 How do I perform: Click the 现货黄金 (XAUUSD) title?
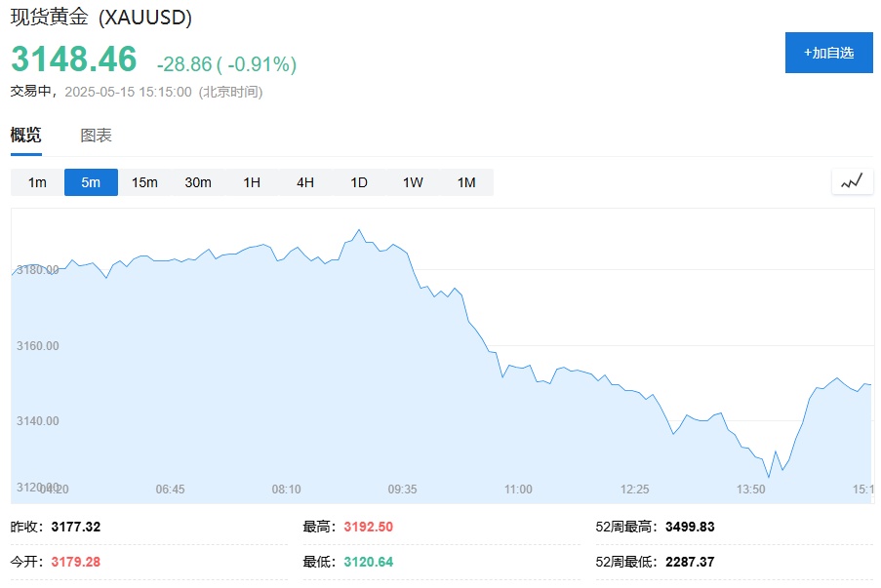[x=101, y=18]
